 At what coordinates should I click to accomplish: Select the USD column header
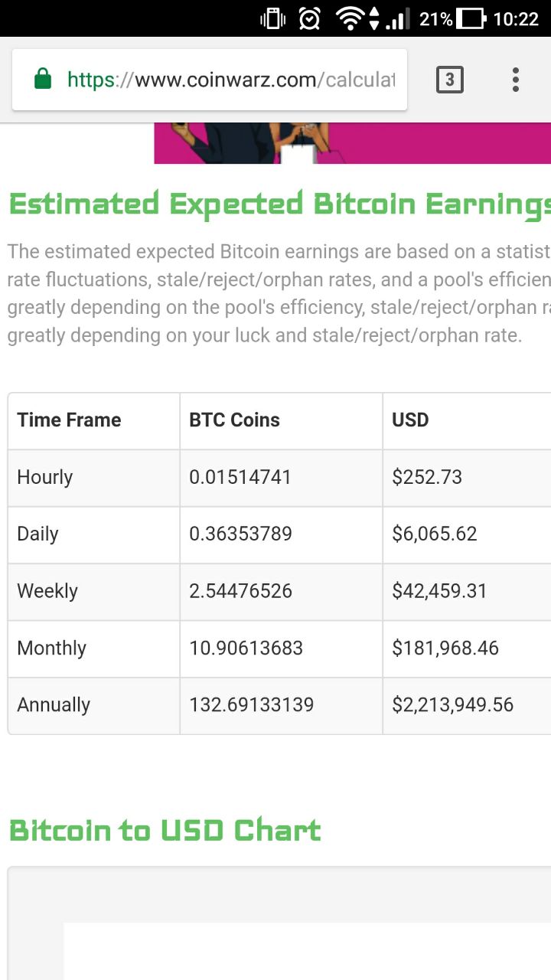(410, 420)
